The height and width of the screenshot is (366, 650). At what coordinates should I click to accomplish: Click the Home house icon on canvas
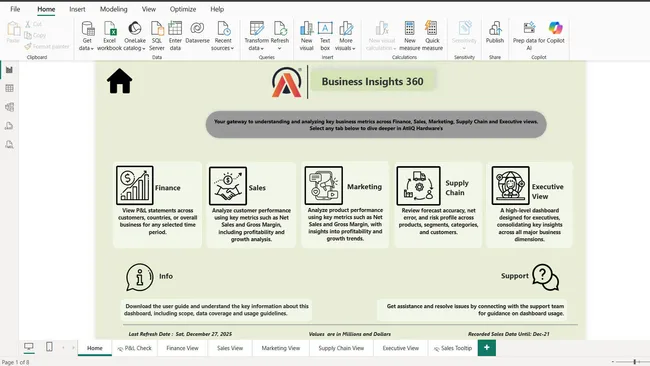pyautogui.click(x=119, y=81)
